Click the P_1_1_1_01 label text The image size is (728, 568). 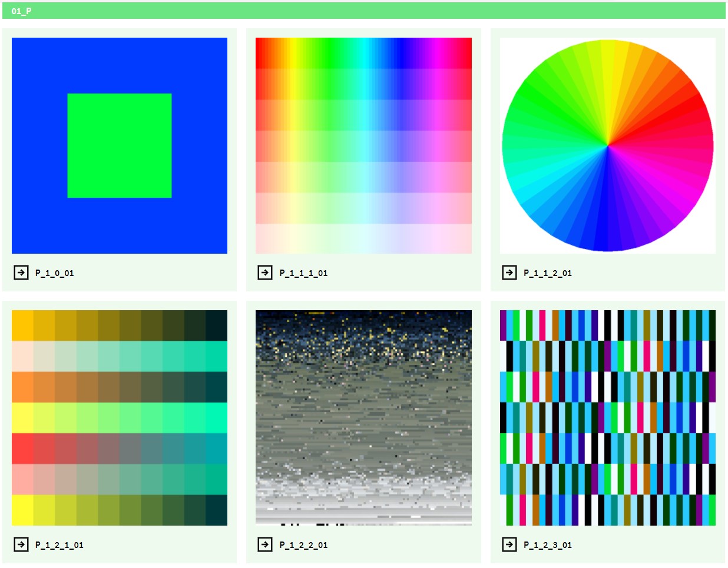(303, 273)
